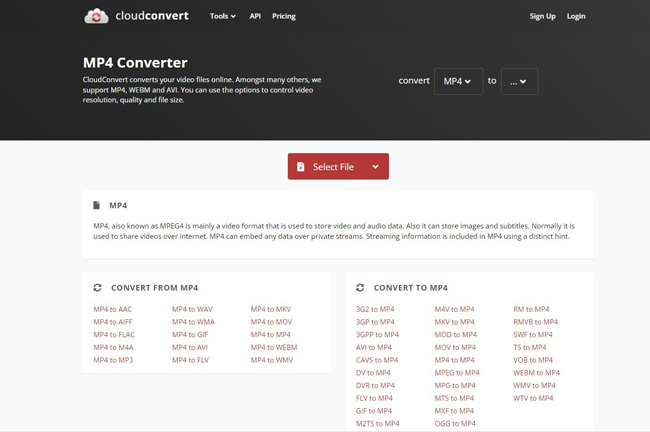This screenshot has height=432, width=650.
Task: Select the MP4 to WMV link
Action: point(272,360)
